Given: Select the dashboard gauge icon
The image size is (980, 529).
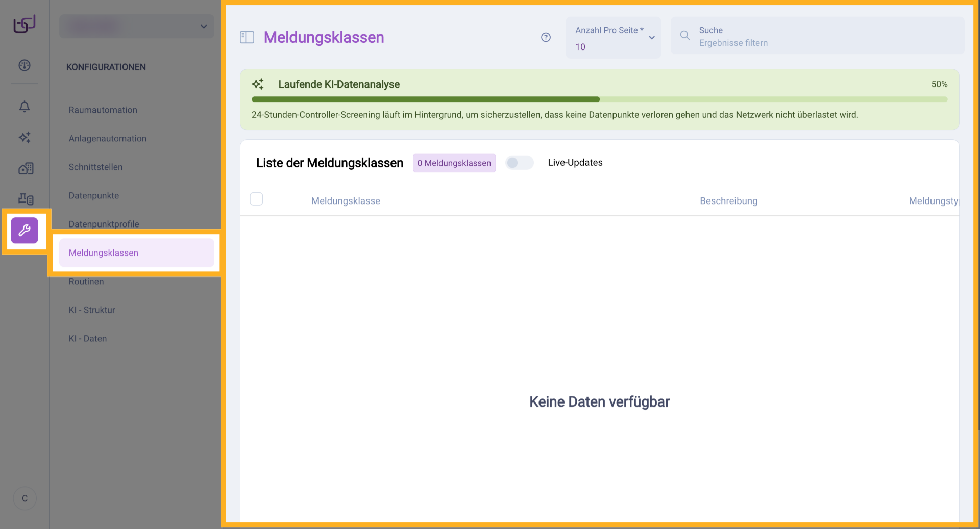Looking at the screenshot, I should [24, 65].
